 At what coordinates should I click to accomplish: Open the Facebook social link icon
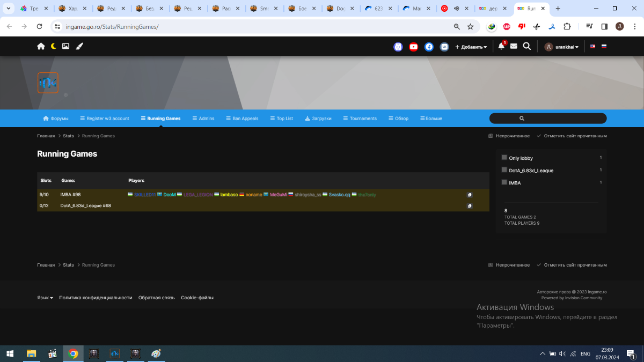coord(429,47)
